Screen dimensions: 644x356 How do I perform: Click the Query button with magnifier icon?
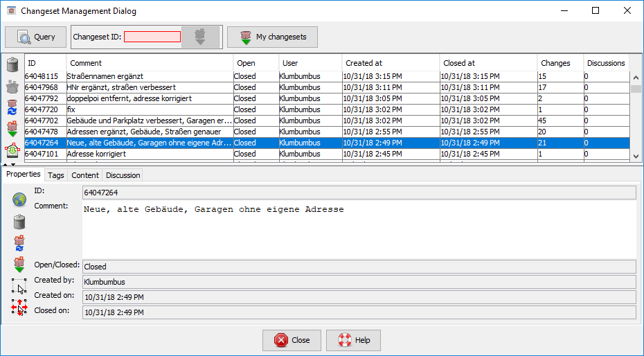tap(35, 37)
